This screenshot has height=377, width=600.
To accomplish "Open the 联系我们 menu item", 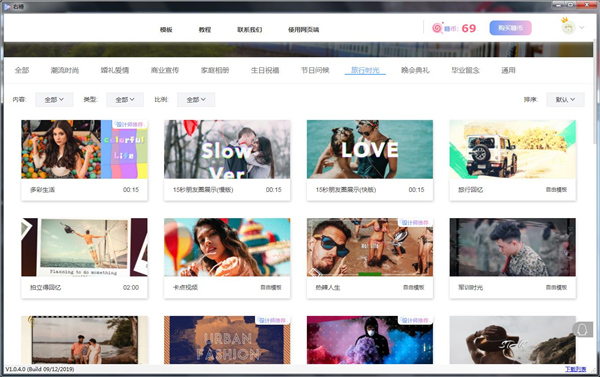I will [x=249, y=29].
